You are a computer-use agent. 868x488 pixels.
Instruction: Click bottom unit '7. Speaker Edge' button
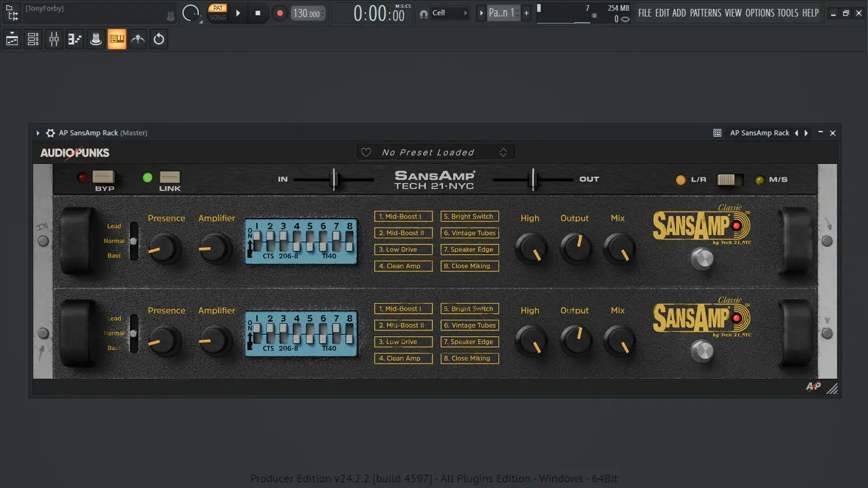(470, 342)
